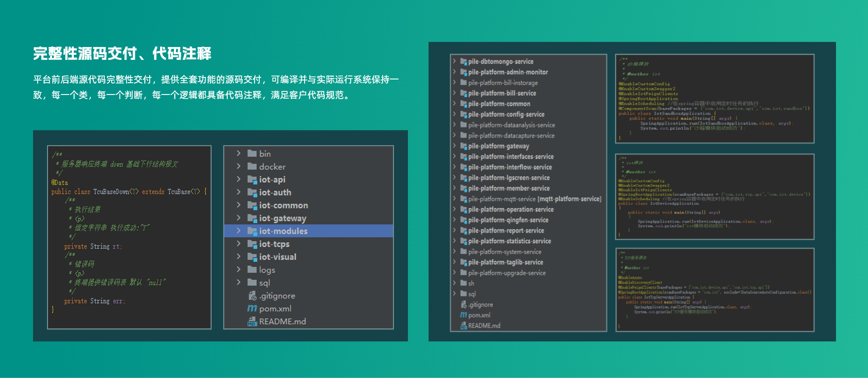Click the pile-platform-config-service folder icon
868x378 pixels.
point(463,114)
